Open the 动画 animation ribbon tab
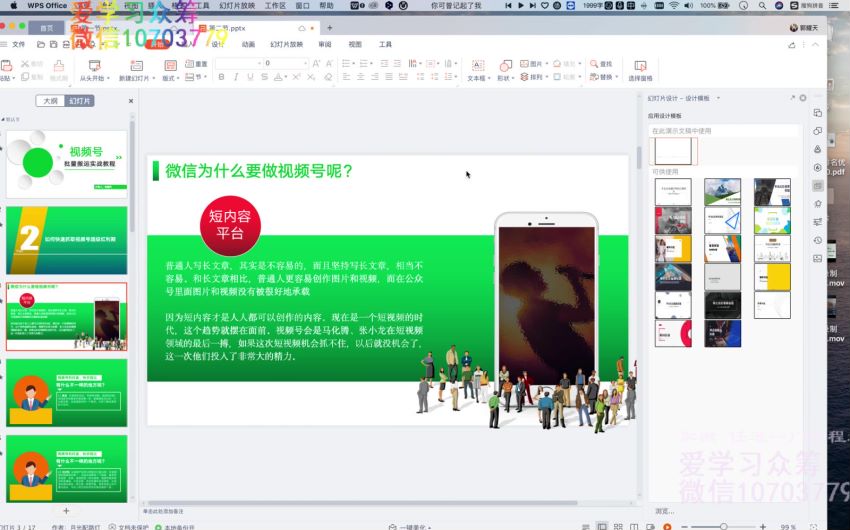The height and width of the screenshot is (530, 850). click(248, 44)
